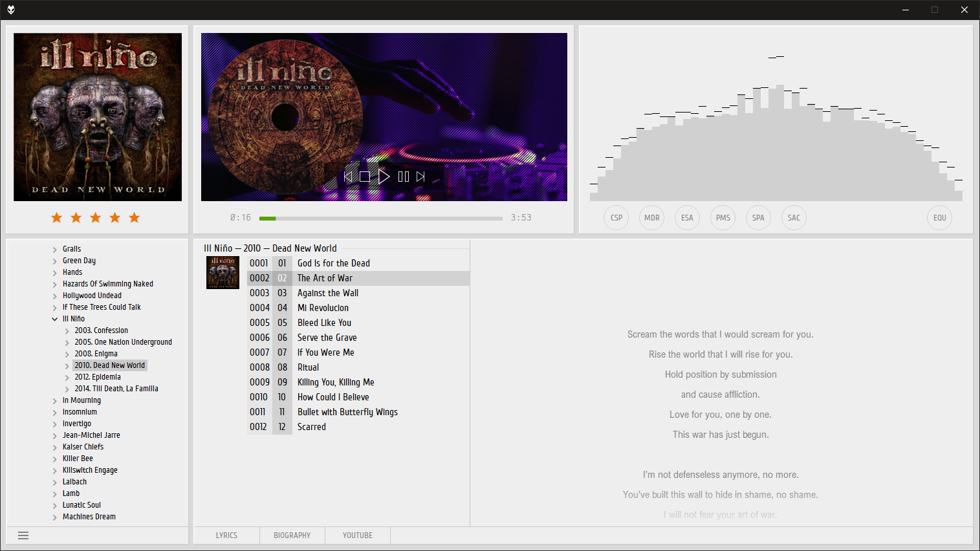Open the YouTube tab
The width and height of the screenshot is (980, 551).
(x=358, y=535)
